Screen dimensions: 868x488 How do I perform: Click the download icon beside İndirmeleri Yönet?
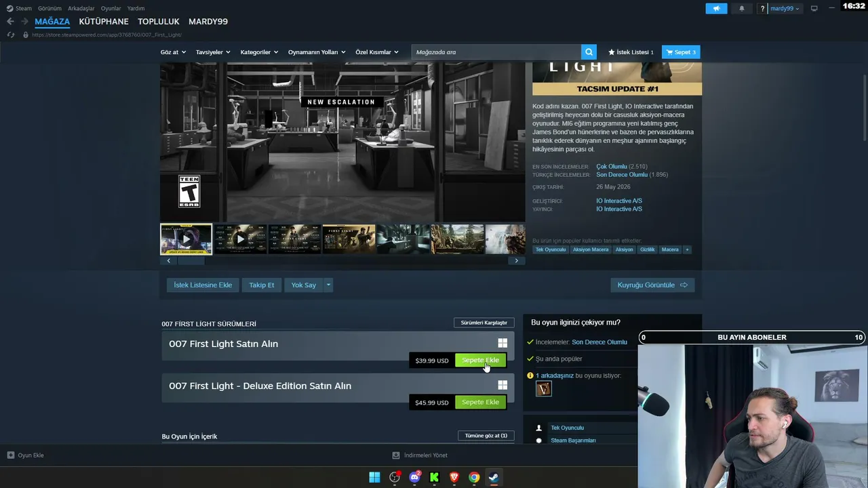pos(396,455)
